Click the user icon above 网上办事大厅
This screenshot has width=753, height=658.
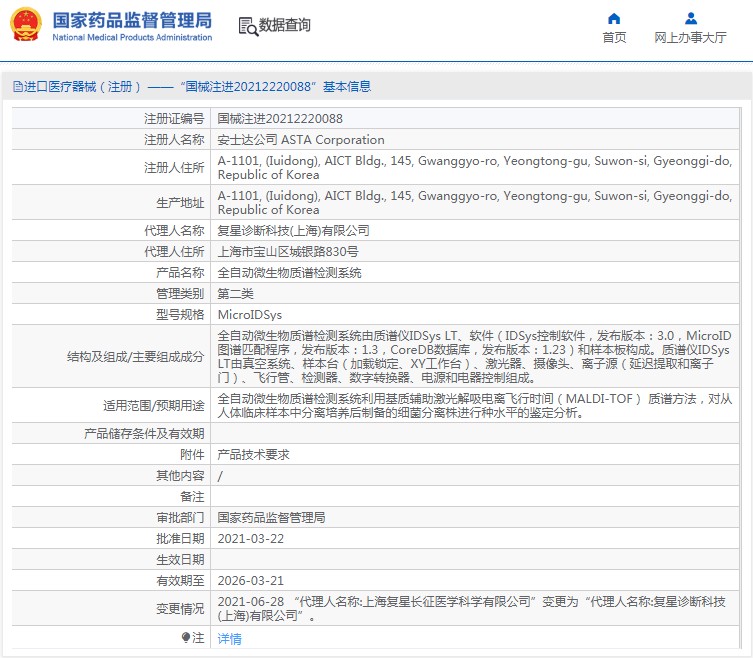(691, 19)
